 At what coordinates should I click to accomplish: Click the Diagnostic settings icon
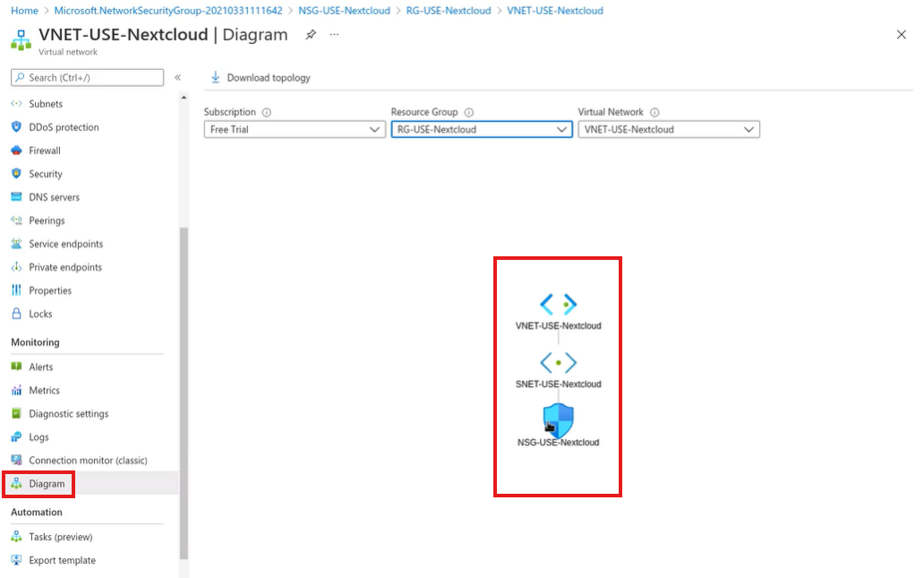coord(16,413)
